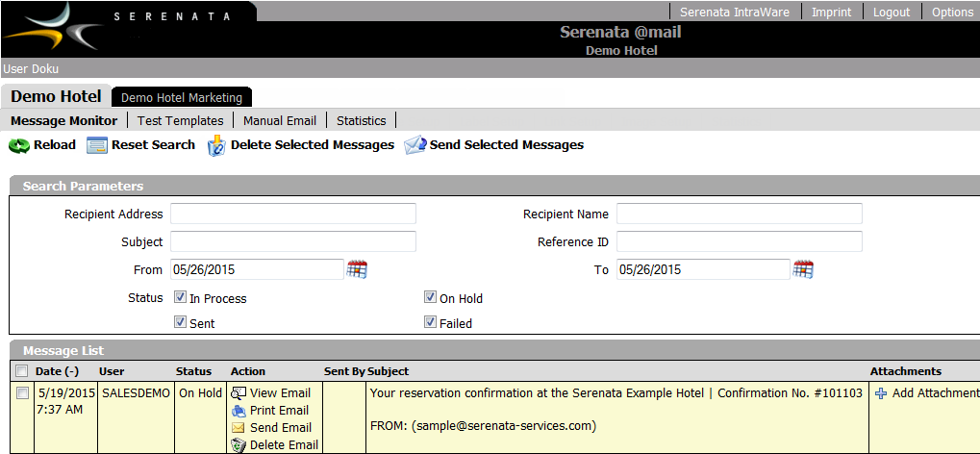Screen dimensions: 980x454
Task: Sort by the Date (-) column header
Action: point(58,371)
